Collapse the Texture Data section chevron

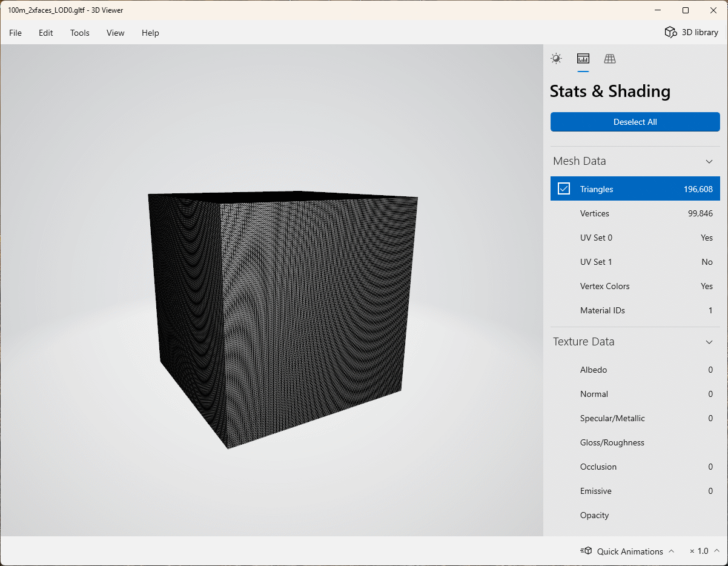[x=709, y=342]
